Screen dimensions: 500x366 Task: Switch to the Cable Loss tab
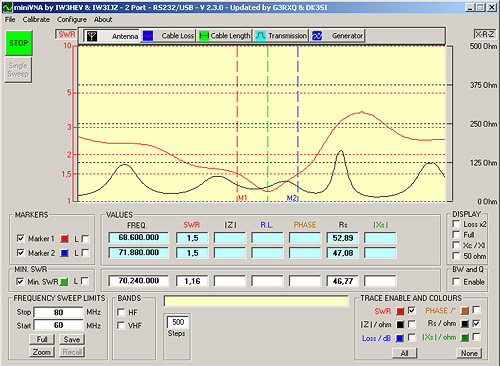(168, 36)
